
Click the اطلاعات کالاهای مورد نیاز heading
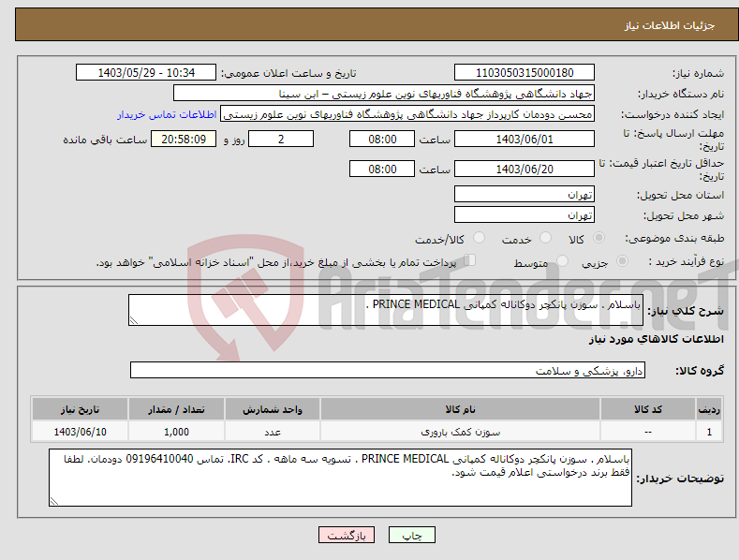click(656, 339)
